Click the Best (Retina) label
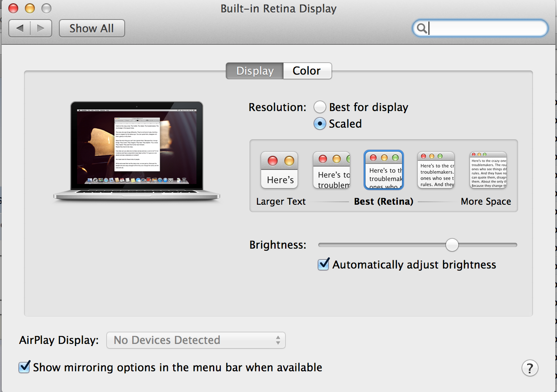The height and width of the screenshot is (392, 557). tap(384, 202)
